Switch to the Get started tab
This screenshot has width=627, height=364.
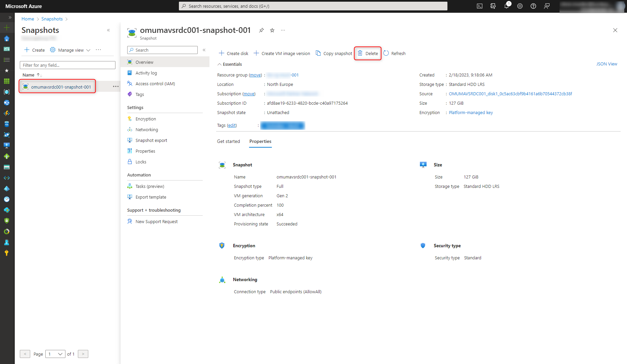click(x=228, y=141)
